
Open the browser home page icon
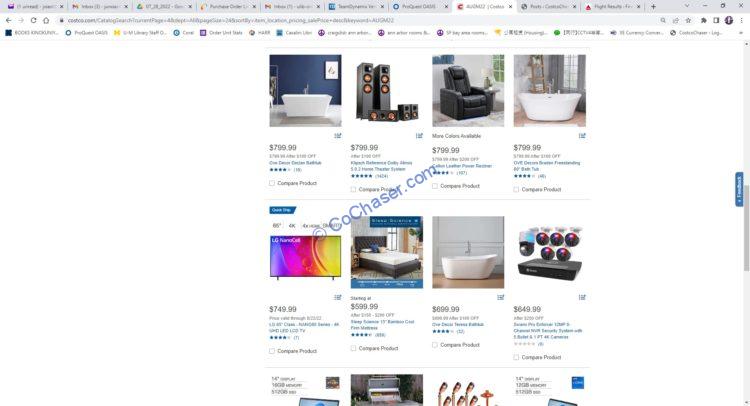click(46, 21)
